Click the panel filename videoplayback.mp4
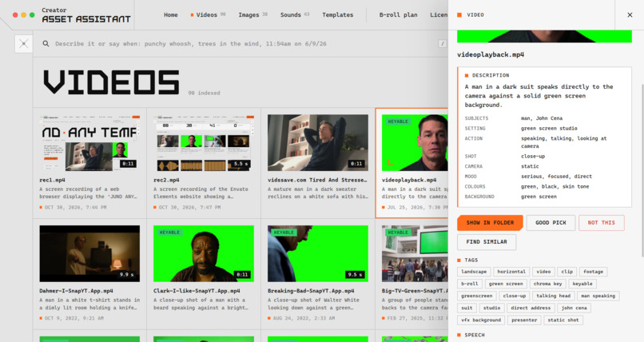 491,54
